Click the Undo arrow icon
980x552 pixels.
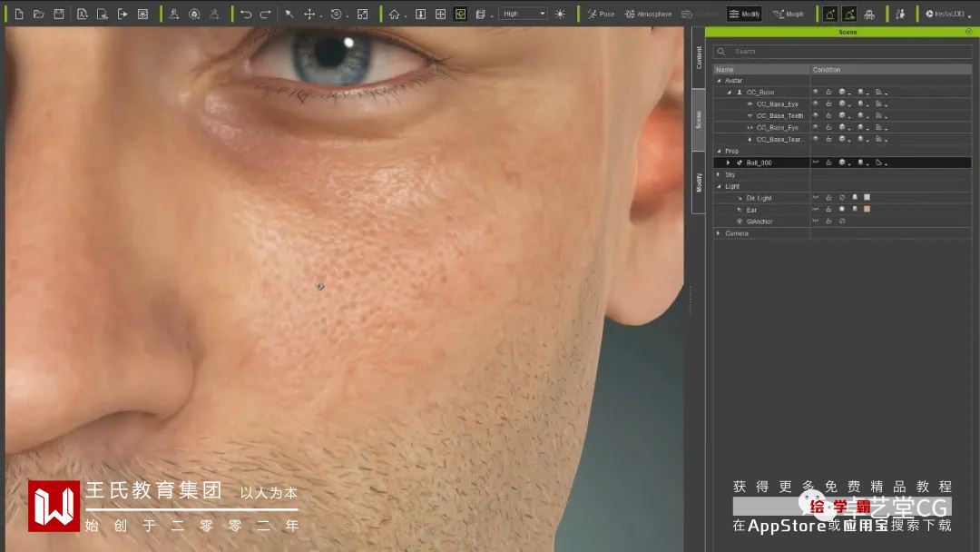(246, 14)
